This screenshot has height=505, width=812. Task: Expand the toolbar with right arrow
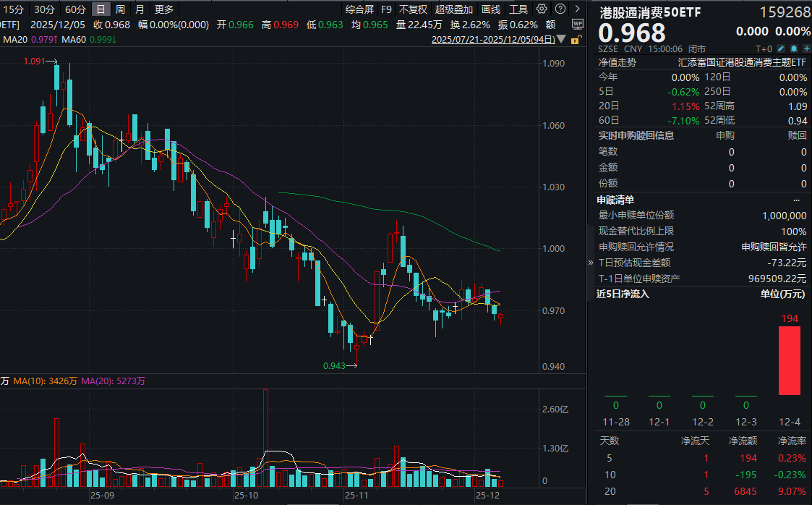click(x=576, y=9)
